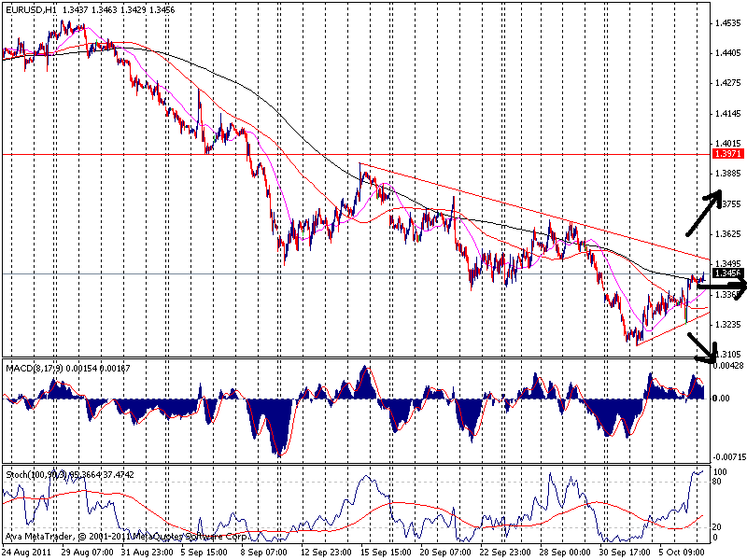Screen dimensions: 747x560
Task: Click the 20 Sep 07:00 time label
Action: coord(445,552)
